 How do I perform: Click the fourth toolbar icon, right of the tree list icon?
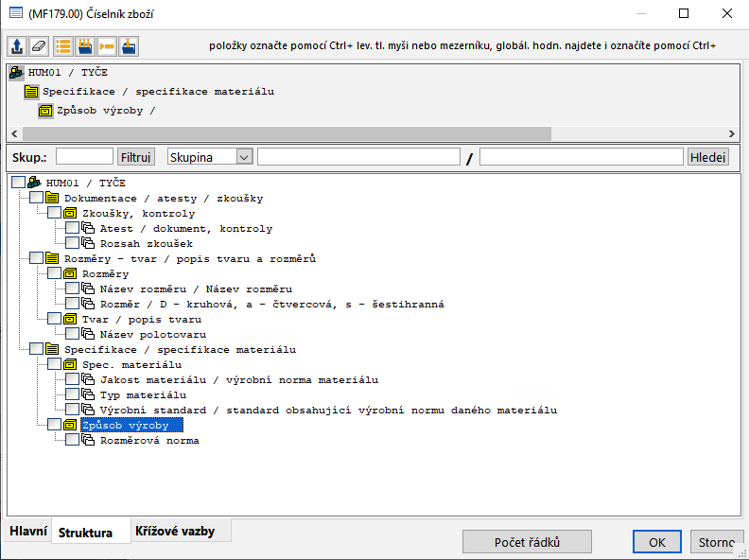click(x=85, y=46)
